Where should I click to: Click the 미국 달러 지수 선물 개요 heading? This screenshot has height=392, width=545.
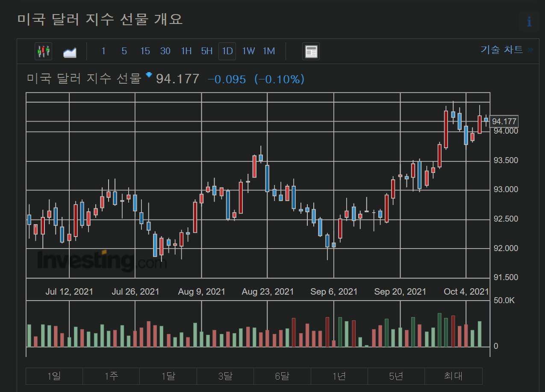pyautogui.click(x=100, y=20)
